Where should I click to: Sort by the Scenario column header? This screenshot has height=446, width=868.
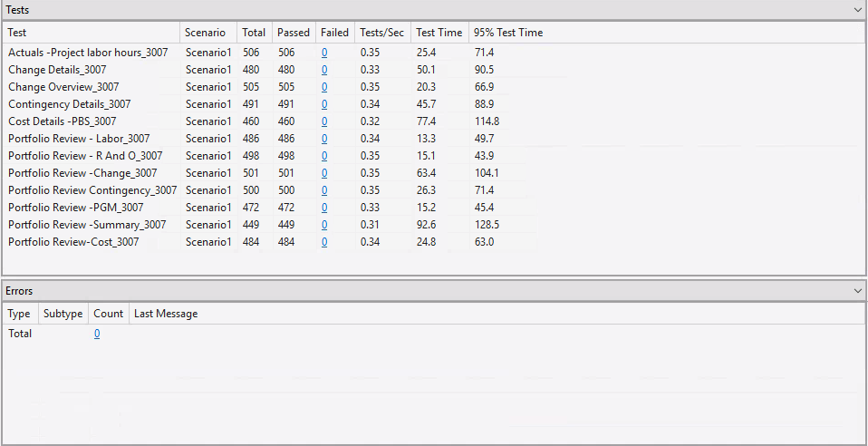click(x=205, y=33)
